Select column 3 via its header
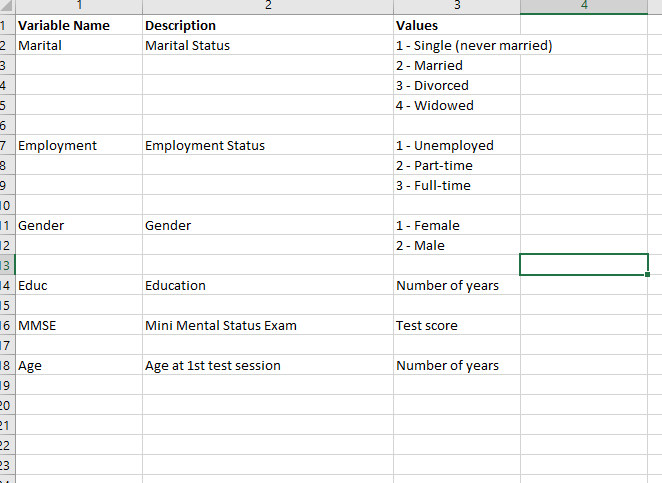Screen dimensions: 662x483 457,6
